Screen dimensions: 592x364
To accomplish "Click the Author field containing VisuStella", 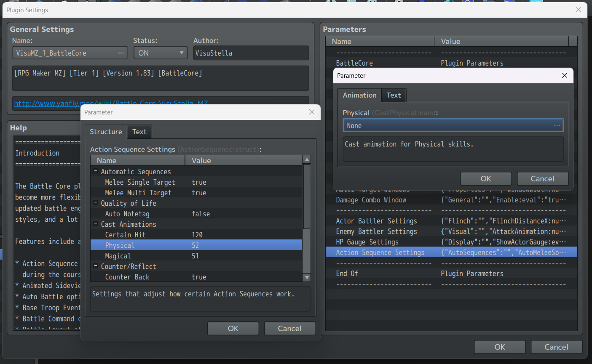I will 251,53.
